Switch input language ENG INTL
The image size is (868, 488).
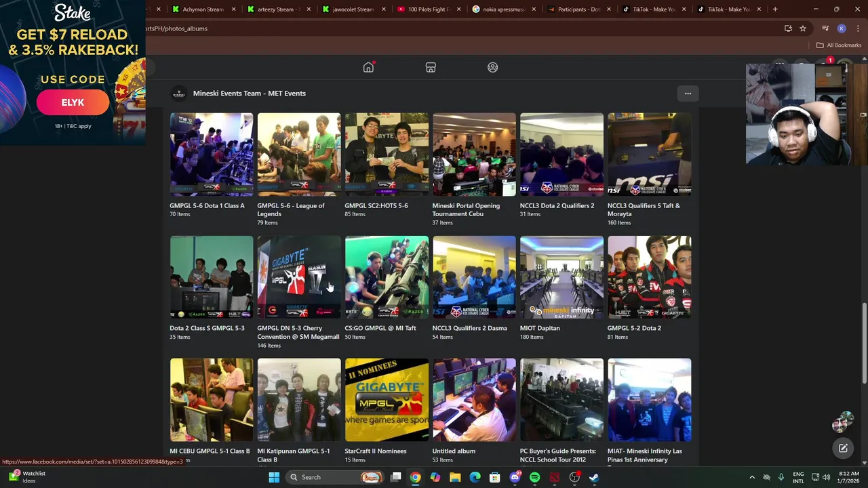(798, 477)
